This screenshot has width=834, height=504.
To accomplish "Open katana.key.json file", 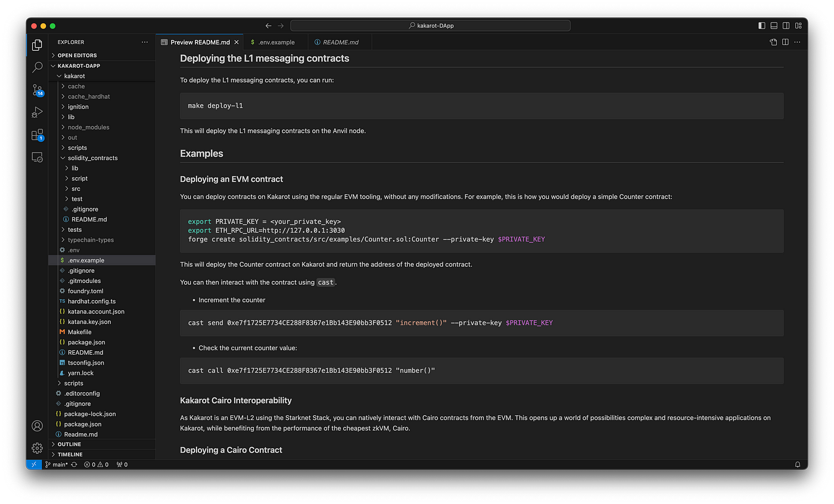I will [x=102, y=322].
